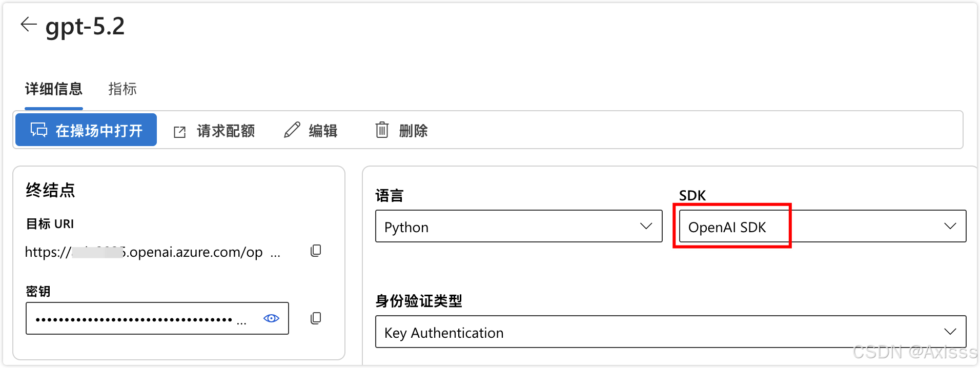Copy the key to clipboard
This screenshot has width=980, height=368.
click(x=316, y=318)
